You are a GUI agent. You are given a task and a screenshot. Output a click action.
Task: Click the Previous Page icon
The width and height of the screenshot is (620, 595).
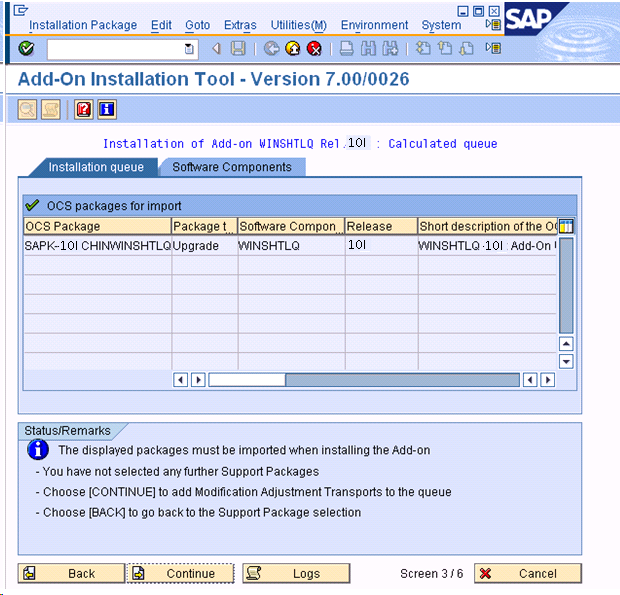(x=445, y=49)
